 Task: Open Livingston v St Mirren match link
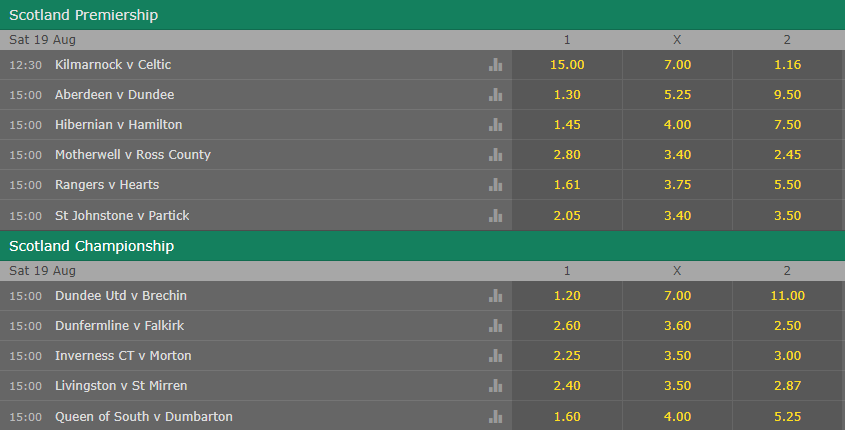click(x=121, y=386)
